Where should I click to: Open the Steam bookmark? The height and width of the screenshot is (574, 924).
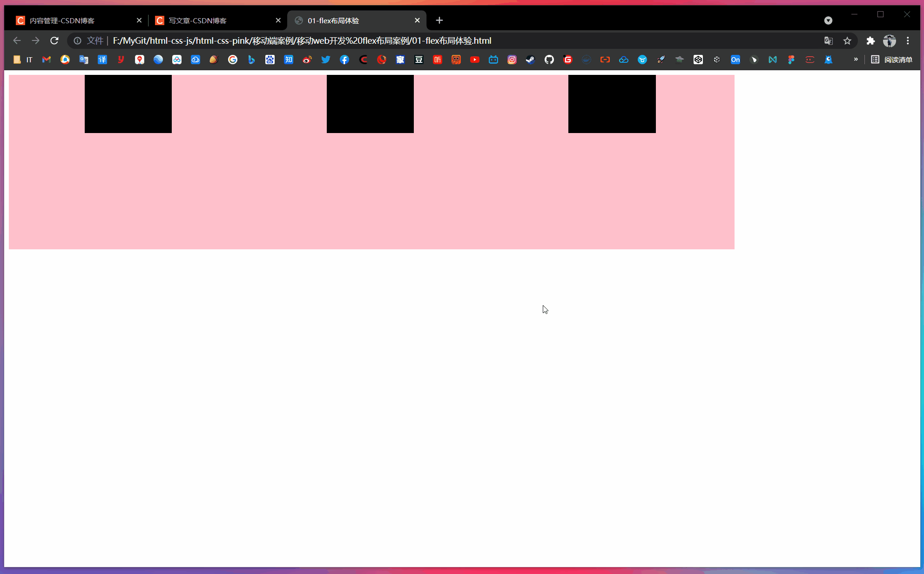[x=531, y=60]
